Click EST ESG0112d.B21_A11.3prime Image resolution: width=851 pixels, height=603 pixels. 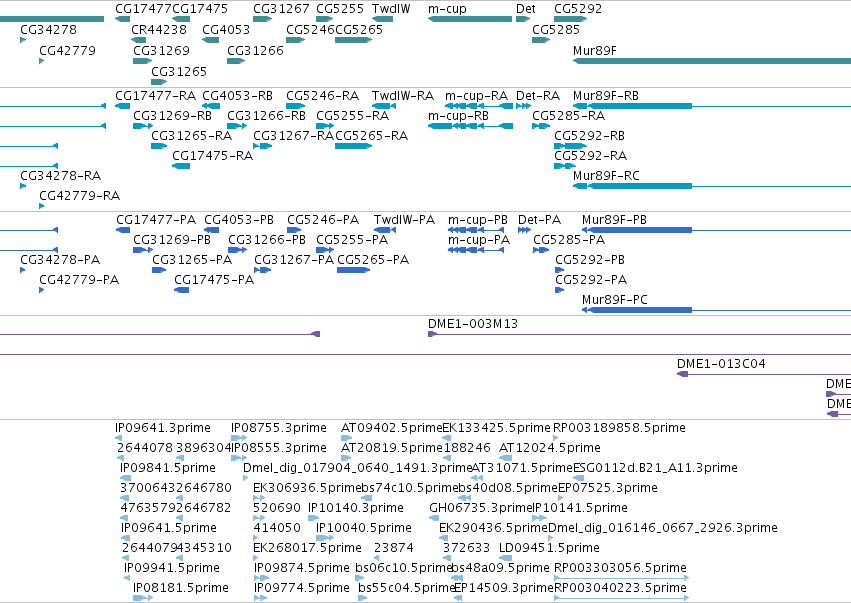click(656, 468)
